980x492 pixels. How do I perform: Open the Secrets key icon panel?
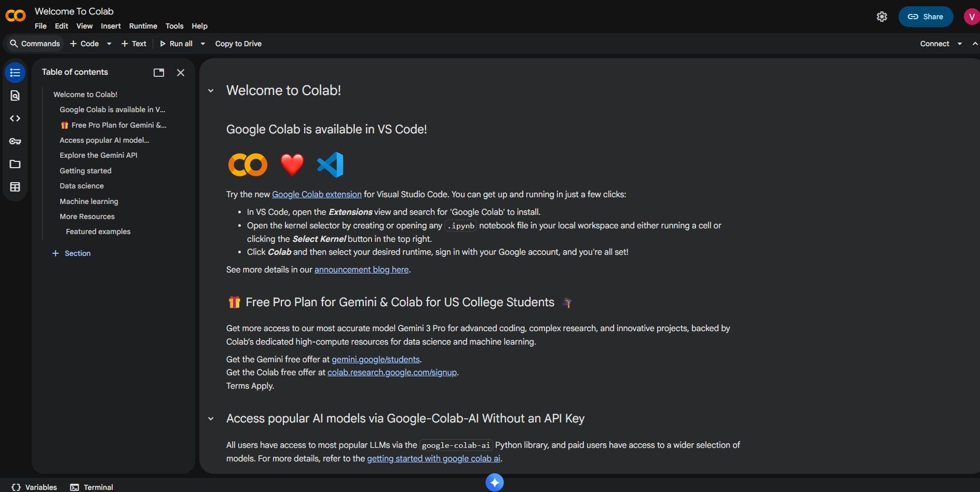coord(15,141)
